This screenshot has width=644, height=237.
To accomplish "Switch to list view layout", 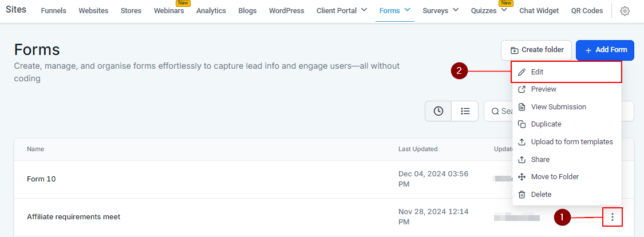I will point(465,111).
